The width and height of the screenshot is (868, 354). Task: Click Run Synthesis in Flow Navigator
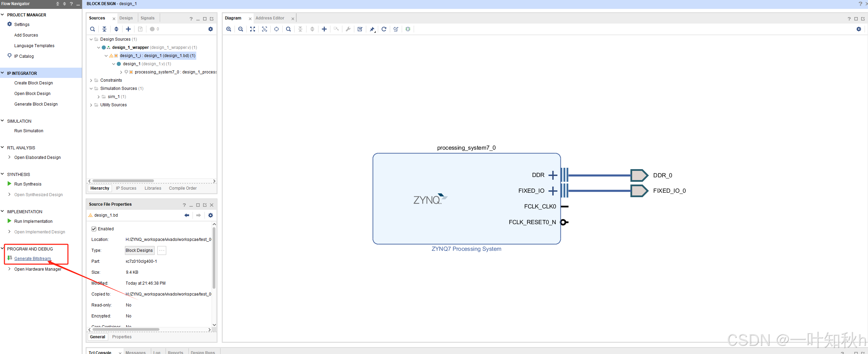[x=28, y=184]
